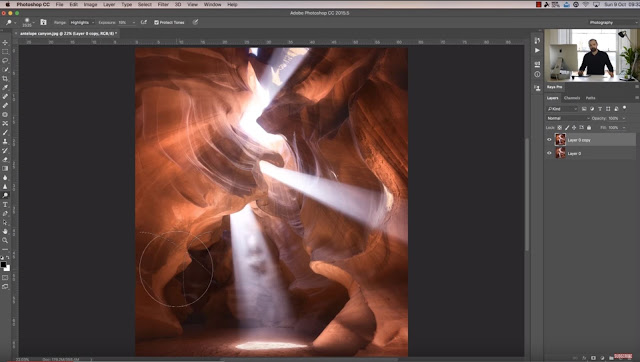640x362 pixels.
Task: Select the Move tool
Action: [x=5, y=42]
